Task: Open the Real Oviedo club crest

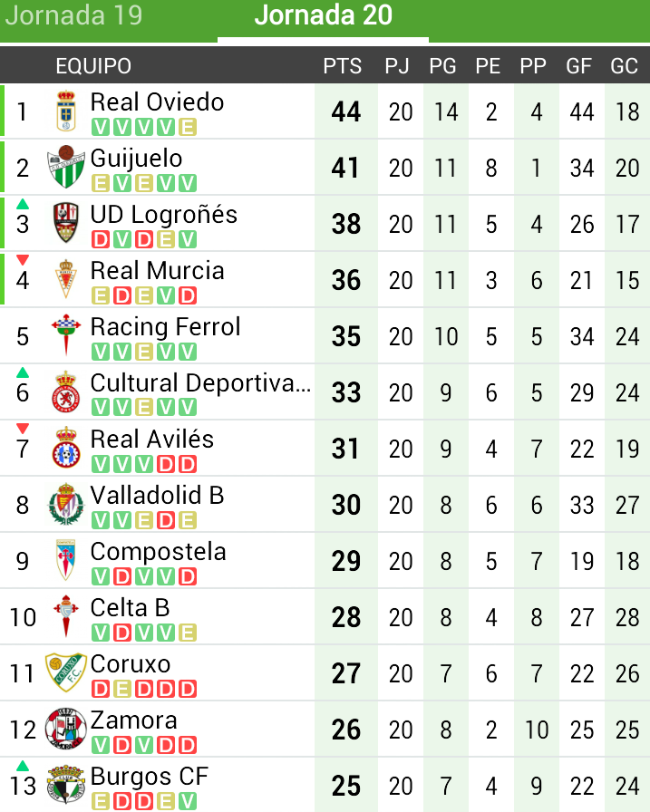Action: [65, 111]
